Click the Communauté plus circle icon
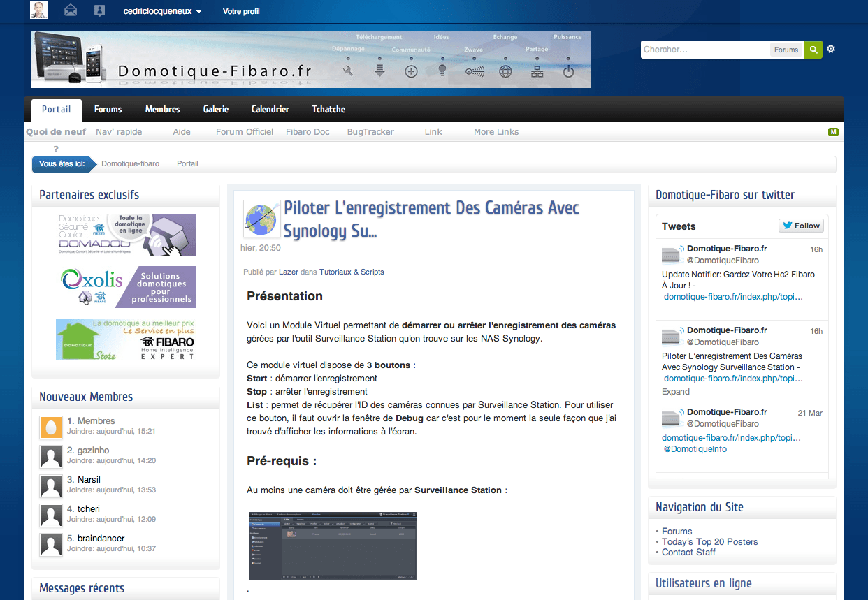 (x=411, y=71)
